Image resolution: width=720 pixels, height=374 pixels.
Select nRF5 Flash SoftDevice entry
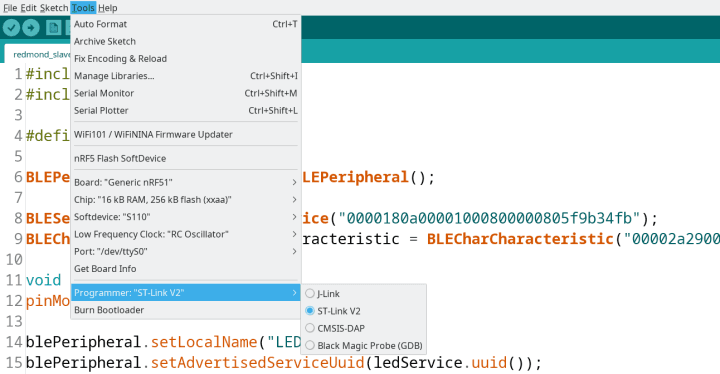(x=186, y=159)
